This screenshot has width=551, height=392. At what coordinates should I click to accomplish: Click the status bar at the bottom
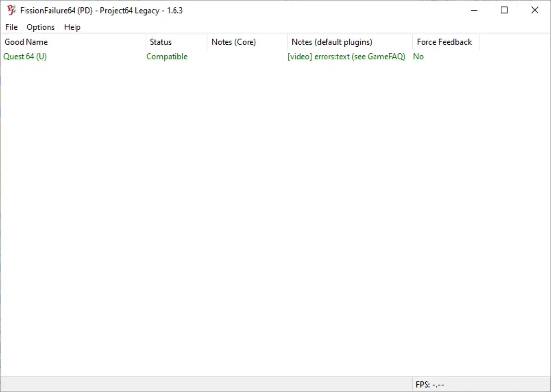tap(196, 384)
